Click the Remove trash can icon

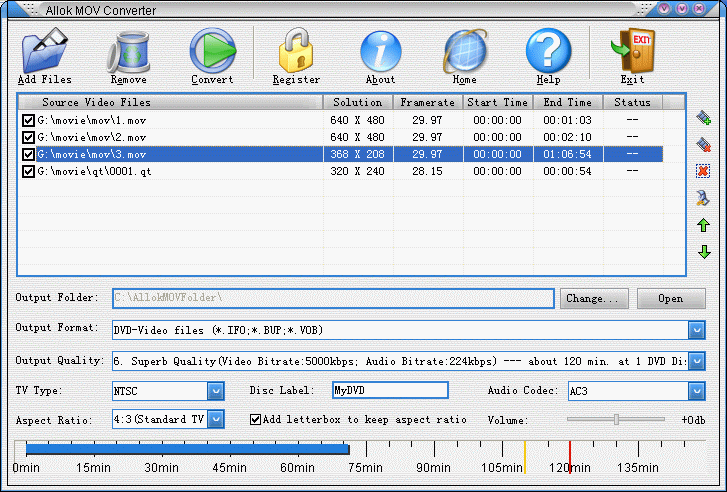[128, 50]
